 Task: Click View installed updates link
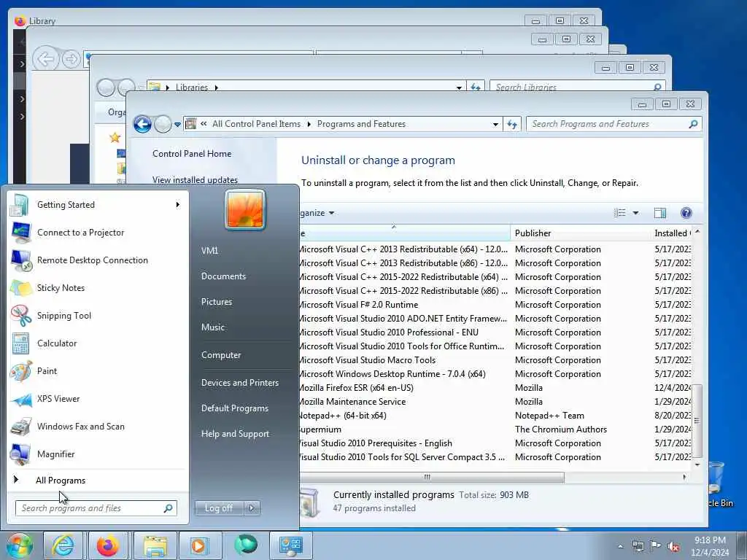pyautogui.click(x=195, y=180)
